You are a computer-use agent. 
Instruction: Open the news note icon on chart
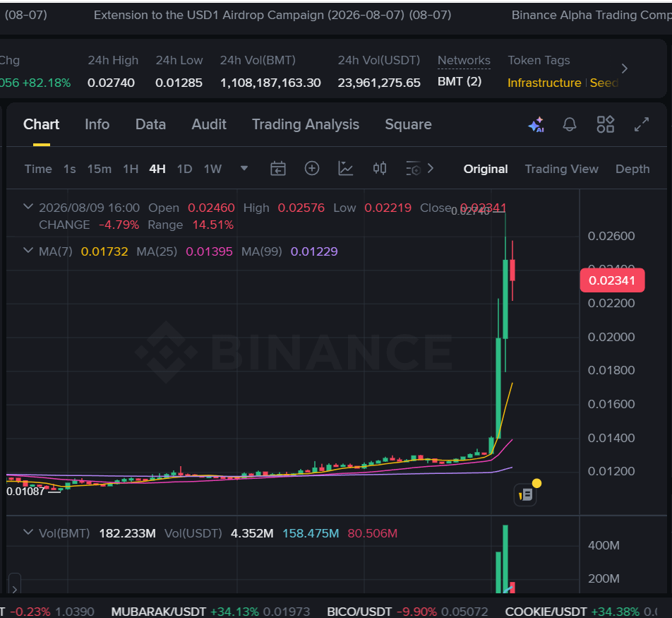[525, 495]
